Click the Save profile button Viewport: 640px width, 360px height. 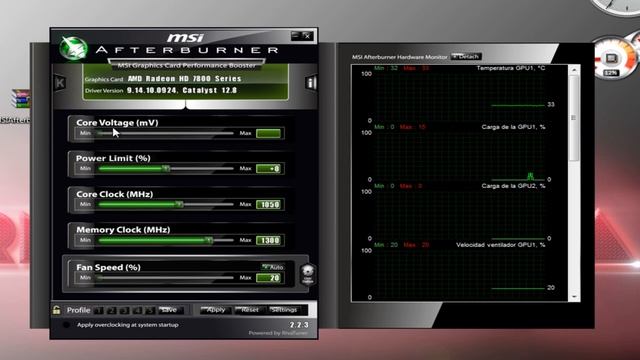pos(170,310)
